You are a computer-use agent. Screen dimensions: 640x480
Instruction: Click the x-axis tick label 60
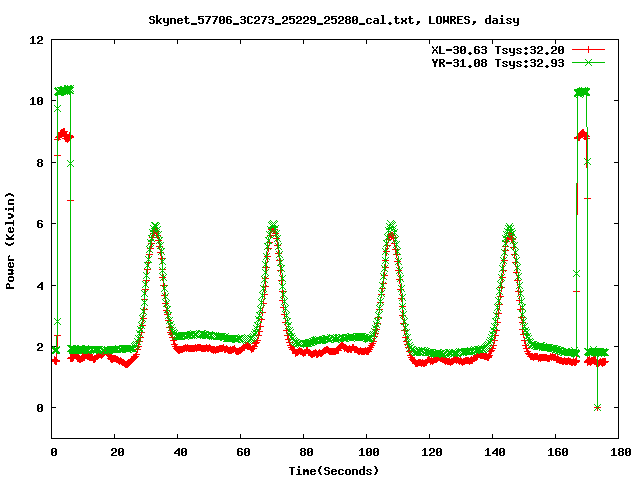point(243,452)
